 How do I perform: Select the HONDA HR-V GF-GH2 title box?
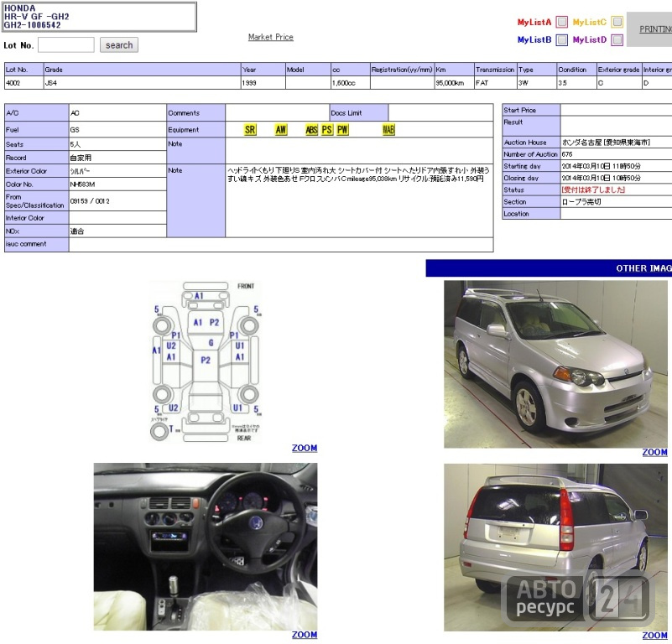point(100,17)
